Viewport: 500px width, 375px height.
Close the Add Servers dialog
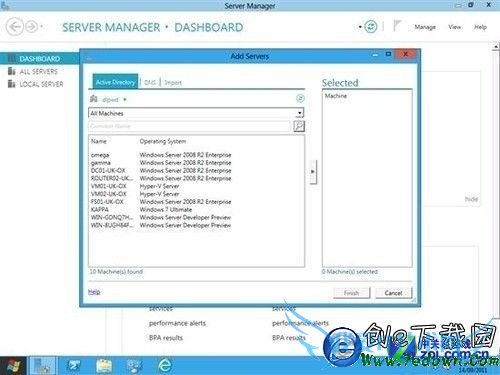(x=405, y=54)
